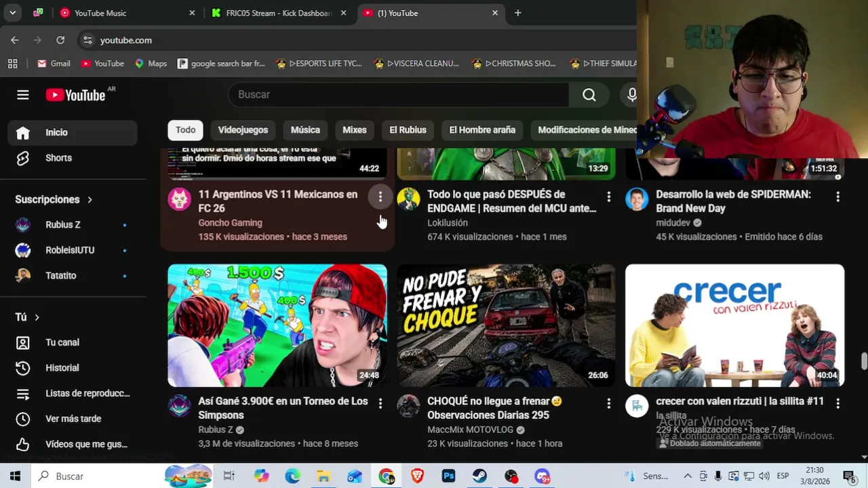Open Shorts in the sidebar
The height and width of the screenshot is (488, 868).
(x=73, y=158)
